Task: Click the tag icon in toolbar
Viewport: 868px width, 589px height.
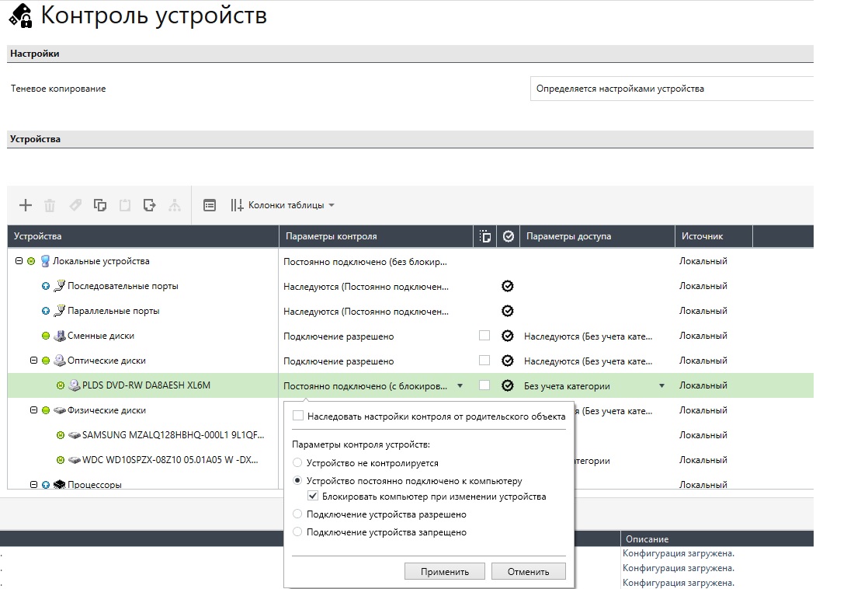Action: point(75,205)
